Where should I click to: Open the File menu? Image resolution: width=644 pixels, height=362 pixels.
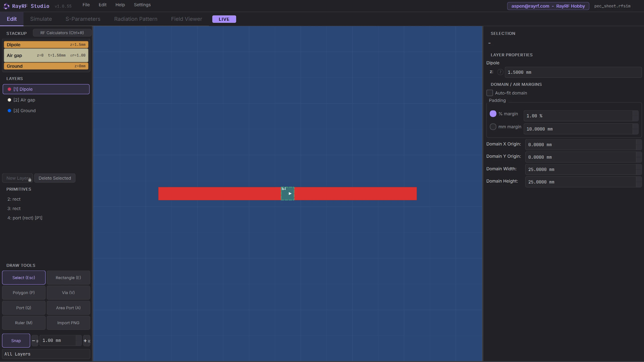pyautogui.click(x=86, y=5)
